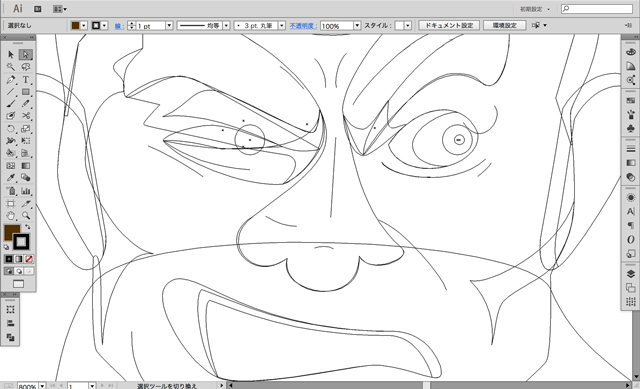Open the stroke color dropdown in control bar
Viewport: 640px width, 389px height.
tap(105, 25)
